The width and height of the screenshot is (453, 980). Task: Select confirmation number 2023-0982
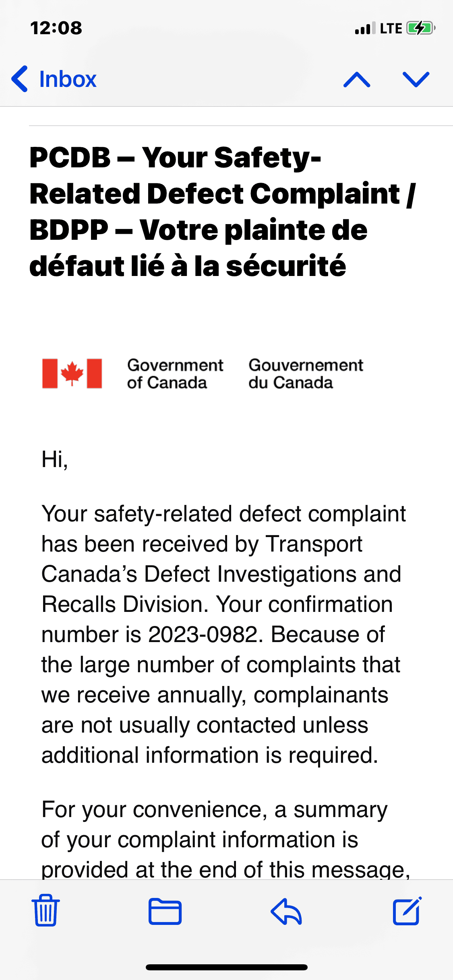point(203,634)
